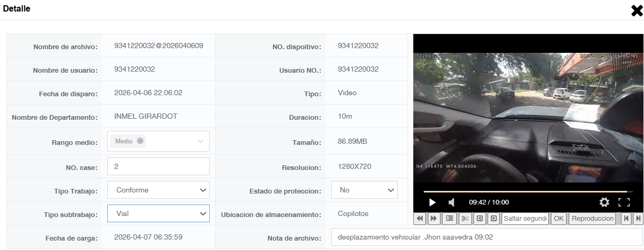Click the Saltar segundos input box

tap(525, 218)
